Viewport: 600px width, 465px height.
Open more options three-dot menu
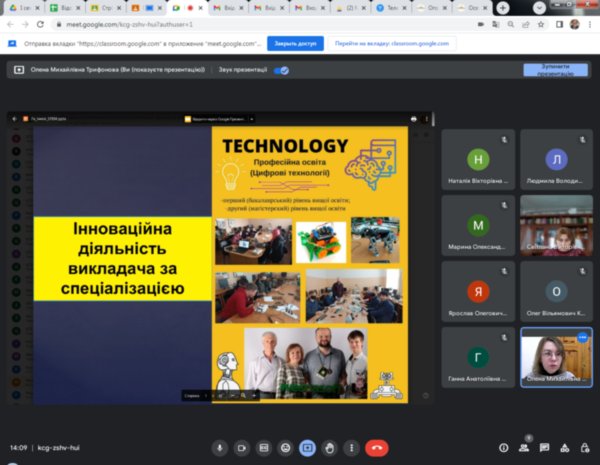point(352,448)
